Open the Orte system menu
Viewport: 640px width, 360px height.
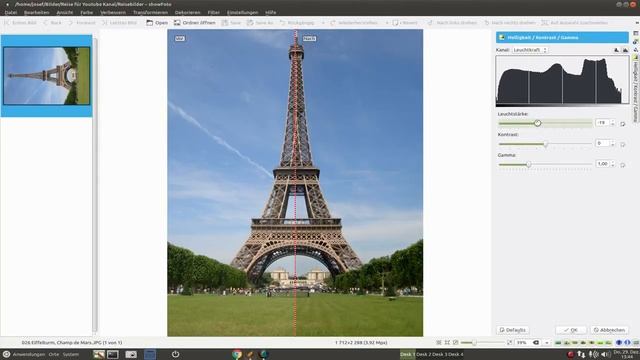click(54, 354)
